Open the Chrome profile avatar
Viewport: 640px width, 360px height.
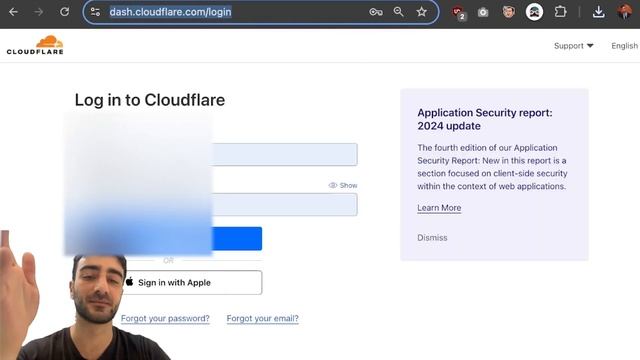coord(624,12)
